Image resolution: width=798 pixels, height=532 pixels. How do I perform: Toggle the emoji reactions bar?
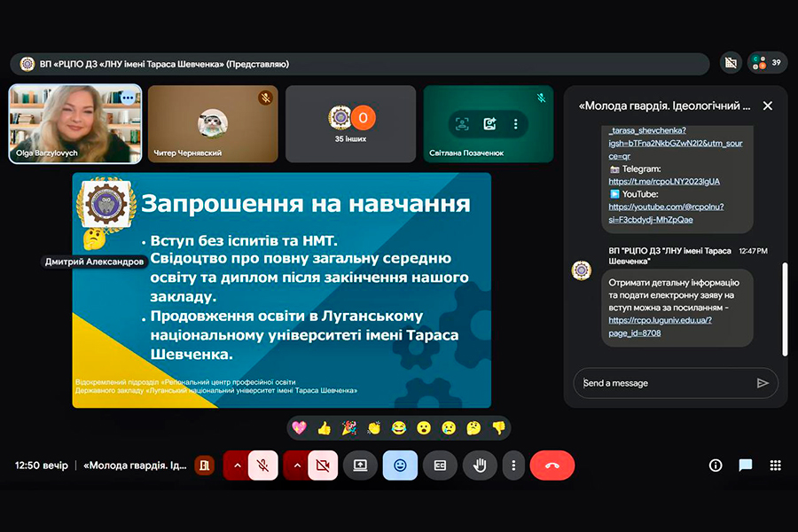(400, 465)
